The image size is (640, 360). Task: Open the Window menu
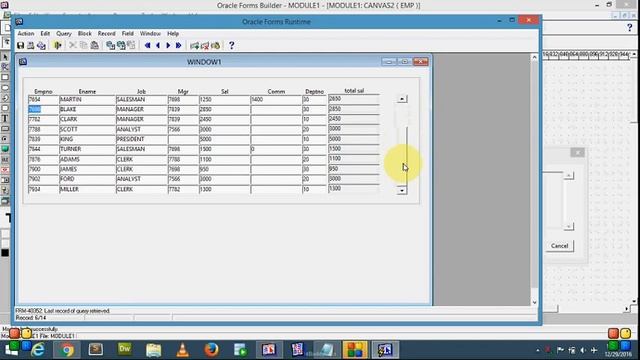tap(150, 33)
